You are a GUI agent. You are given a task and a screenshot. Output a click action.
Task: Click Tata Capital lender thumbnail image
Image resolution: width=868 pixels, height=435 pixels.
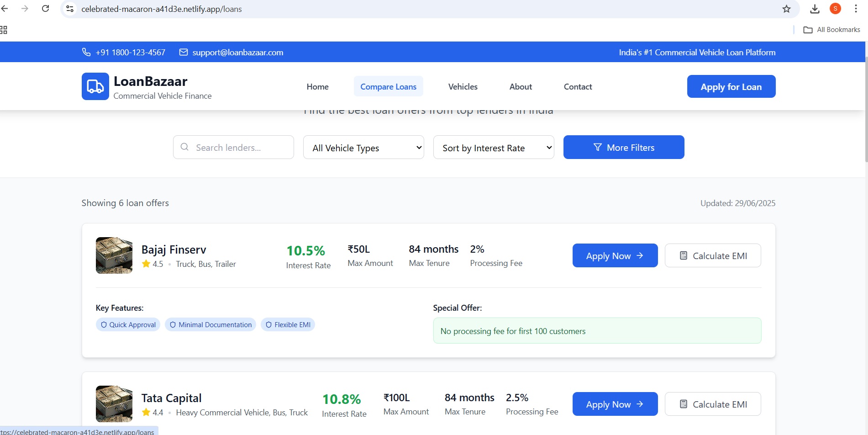click(x=114, y=404)
